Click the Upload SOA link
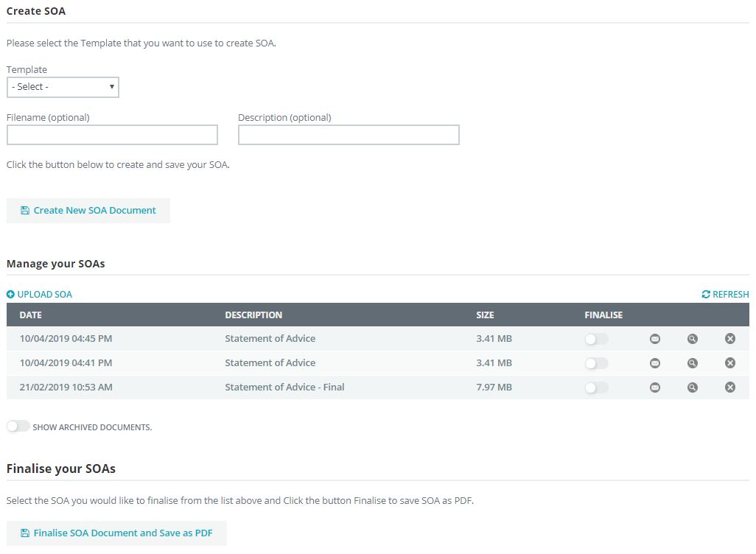Viewport: 756px width, 554px height. pyautogui.click(x=40, y=295)
